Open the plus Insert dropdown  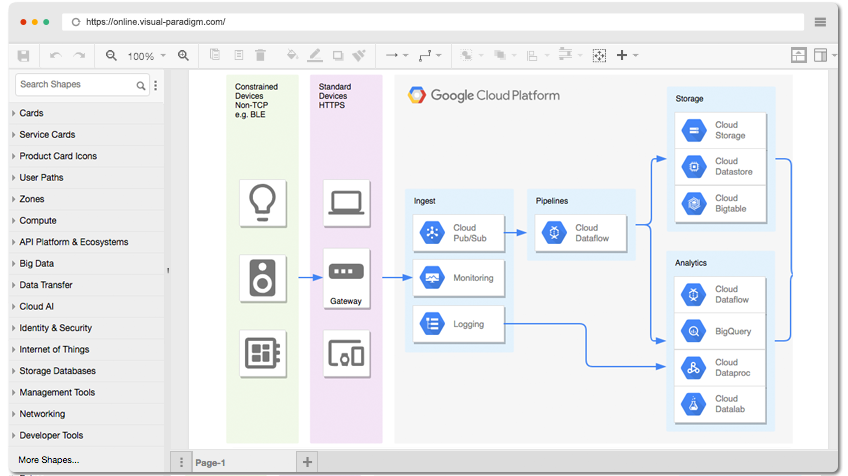(627, 55)
